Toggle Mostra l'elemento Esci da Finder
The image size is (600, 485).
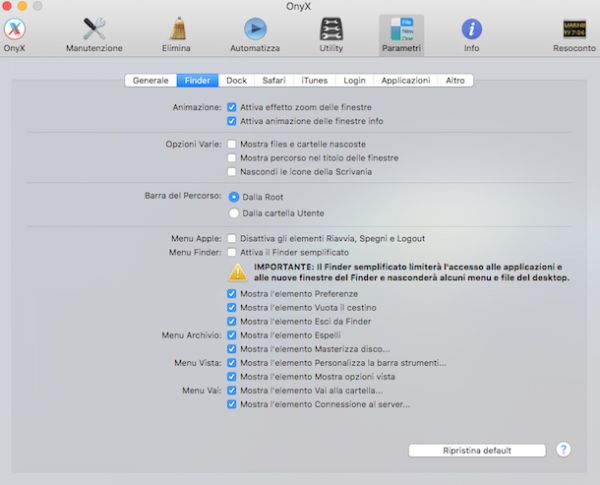point(232,321)
